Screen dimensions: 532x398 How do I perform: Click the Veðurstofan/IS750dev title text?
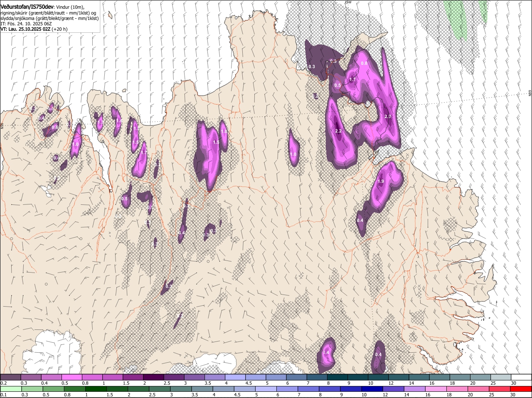(27, 7)
